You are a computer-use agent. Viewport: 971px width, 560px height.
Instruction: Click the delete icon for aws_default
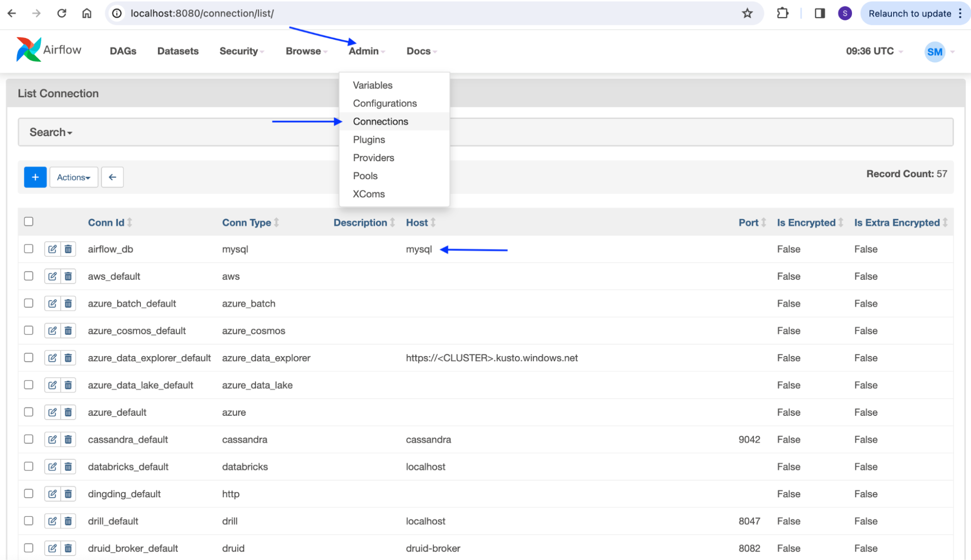[x=68, y=275]
